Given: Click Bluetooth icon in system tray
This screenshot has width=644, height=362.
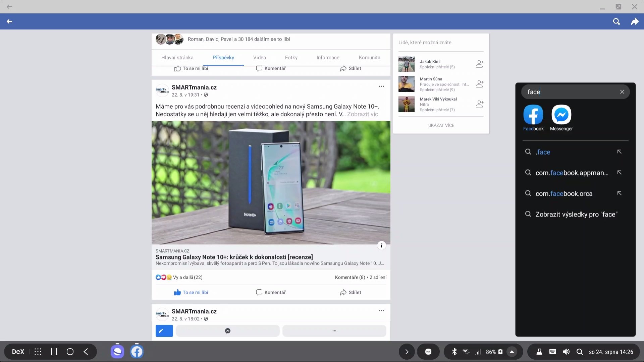Looking at the screenshot, I should pos(454,352).
